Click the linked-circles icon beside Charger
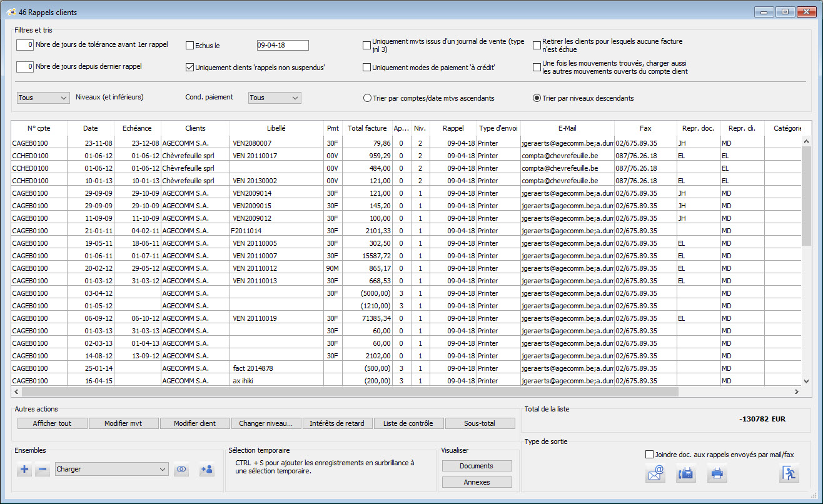 [181, 470]
